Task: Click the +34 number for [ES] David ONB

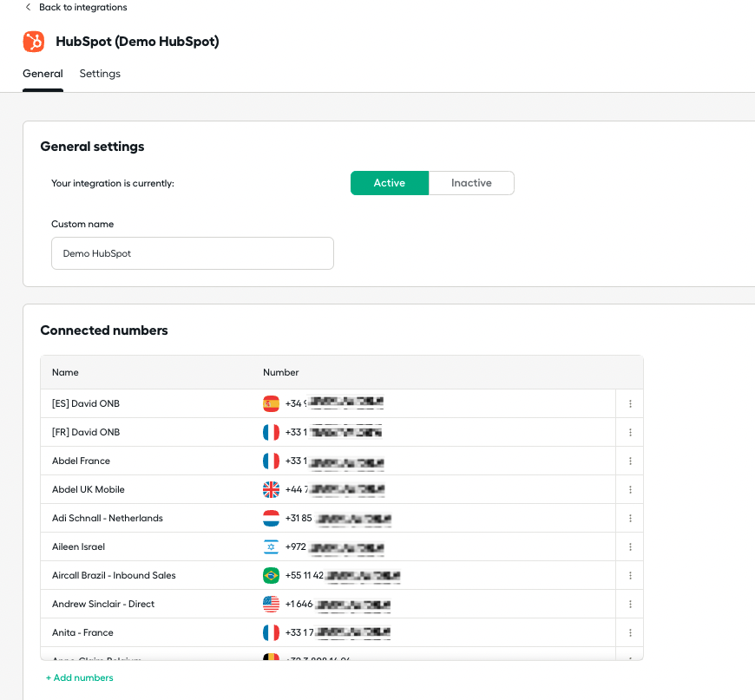Action: [x=335, y=403]
